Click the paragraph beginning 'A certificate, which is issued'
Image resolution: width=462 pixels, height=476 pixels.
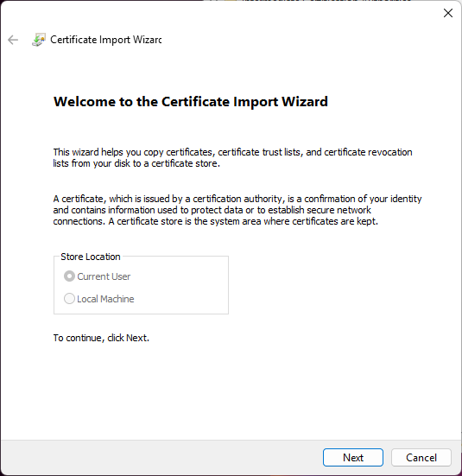tap(237, 210)
